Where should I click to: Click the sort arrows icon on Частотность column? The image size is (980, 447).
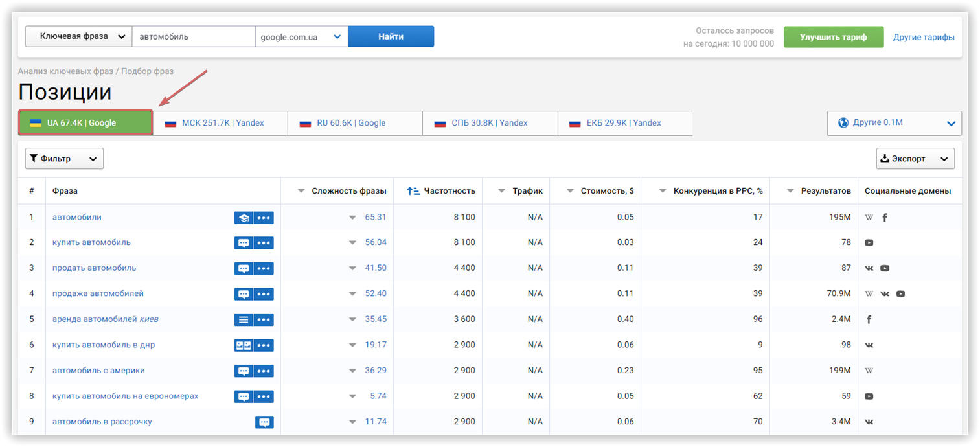[415, 190]
